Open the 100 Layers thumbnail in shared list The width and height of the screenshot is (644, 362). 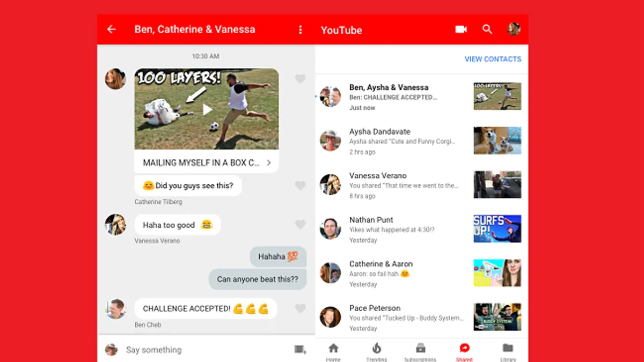point(497,97)
